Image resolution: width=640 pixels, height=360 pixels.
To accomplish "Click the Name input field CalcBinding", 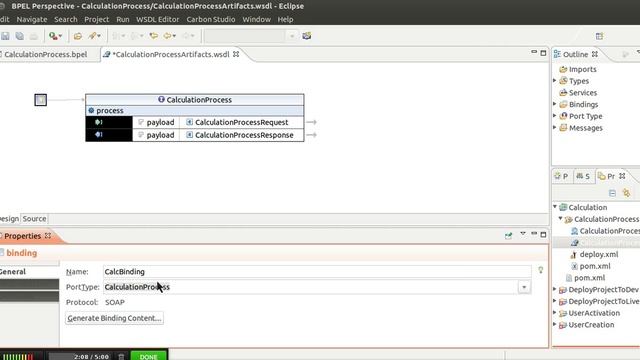I will tap(317, 271).
